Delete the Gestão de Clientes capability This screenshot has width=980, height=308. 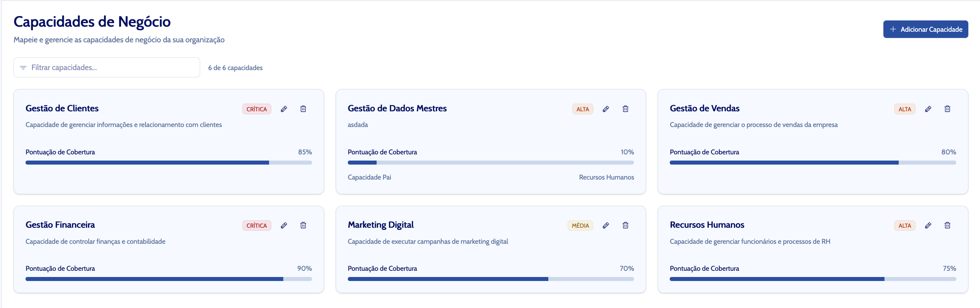tap(303, 109)
